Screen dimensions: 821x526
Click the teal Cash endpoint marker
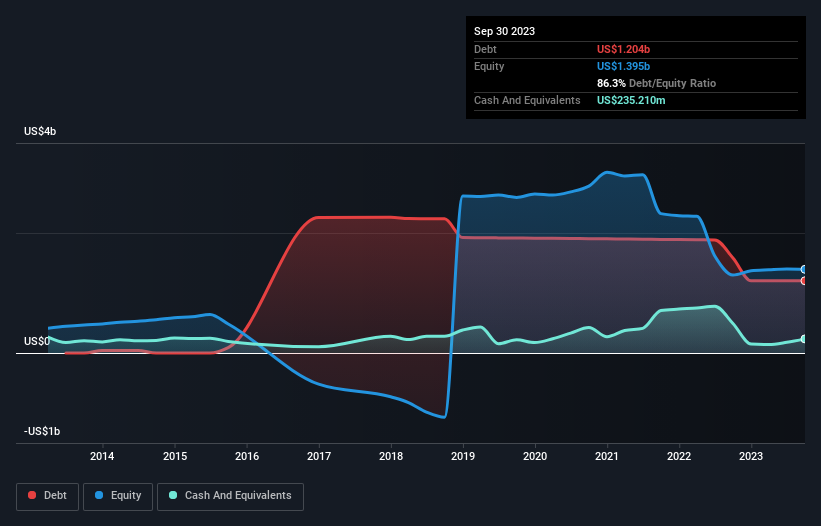point(804,339)
